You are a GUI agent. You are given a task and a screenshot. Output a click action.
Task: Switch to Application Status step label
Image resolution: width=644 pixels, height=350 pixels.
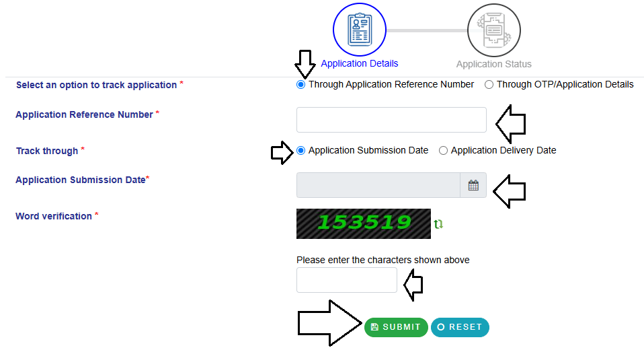click(x=493, y=64)
